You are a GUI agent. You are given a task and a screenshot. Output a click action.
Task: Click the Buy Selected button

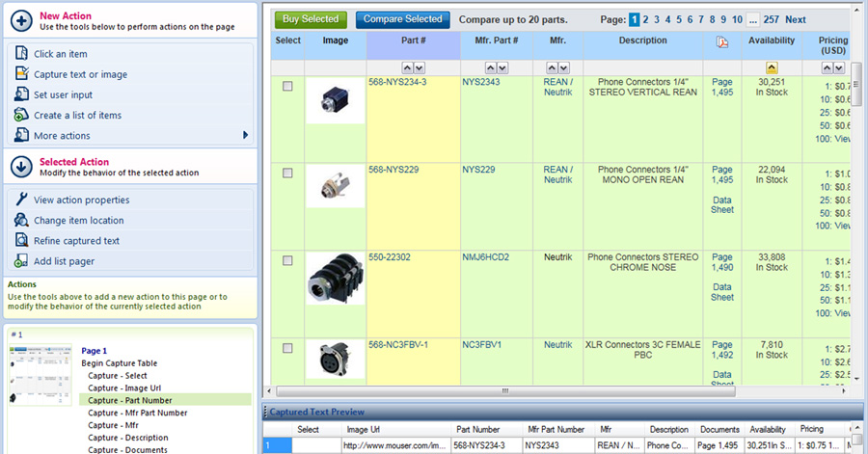point(311,19)
